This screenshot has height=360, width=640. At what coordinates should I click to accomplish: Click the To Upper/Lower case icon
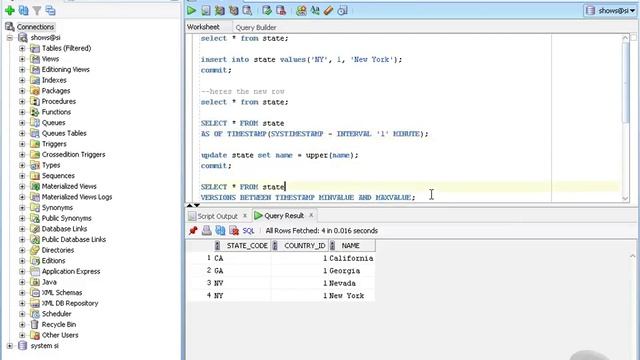(315, 10)
